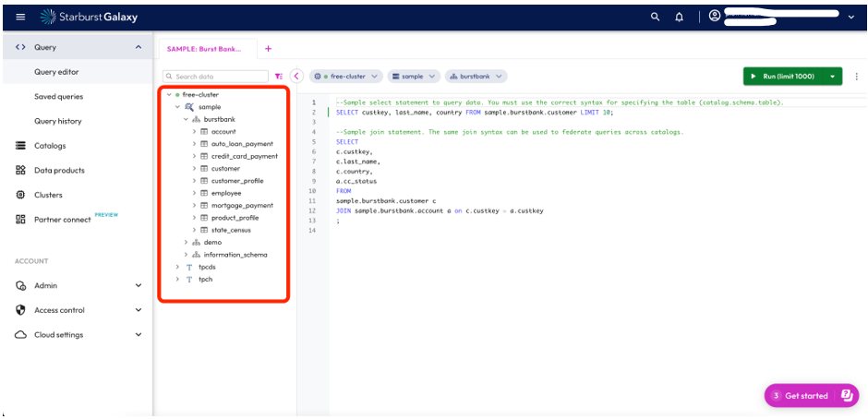Open search via magnifier icon in header

click(x=656, y=17)
